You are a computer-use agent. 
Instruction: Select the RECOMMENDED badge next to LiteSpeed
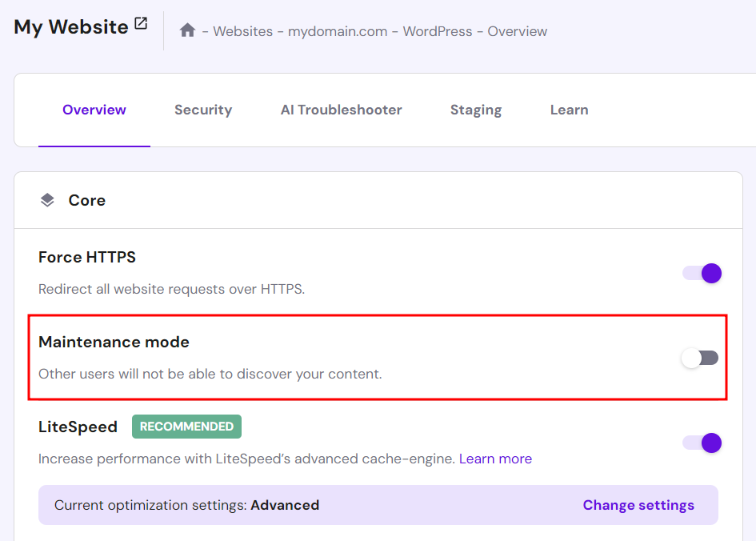186,427
